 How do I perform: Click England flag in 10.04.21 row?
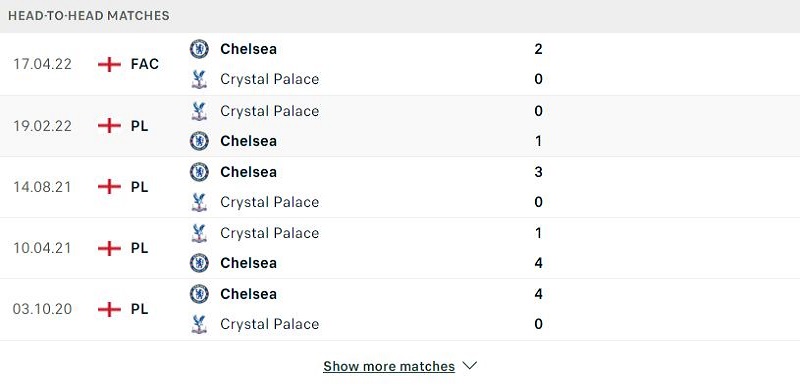tap(109, 248)
